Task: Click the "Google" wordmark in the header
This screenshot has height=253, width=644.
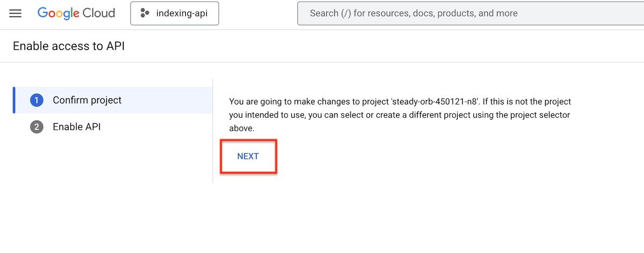Action: 57,13
